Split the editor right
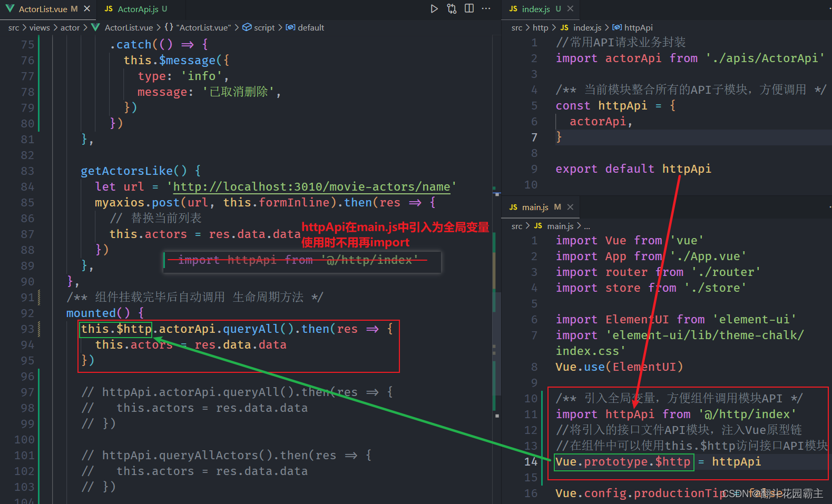This screenshot has height=504, width=832. tap(469, 8)
